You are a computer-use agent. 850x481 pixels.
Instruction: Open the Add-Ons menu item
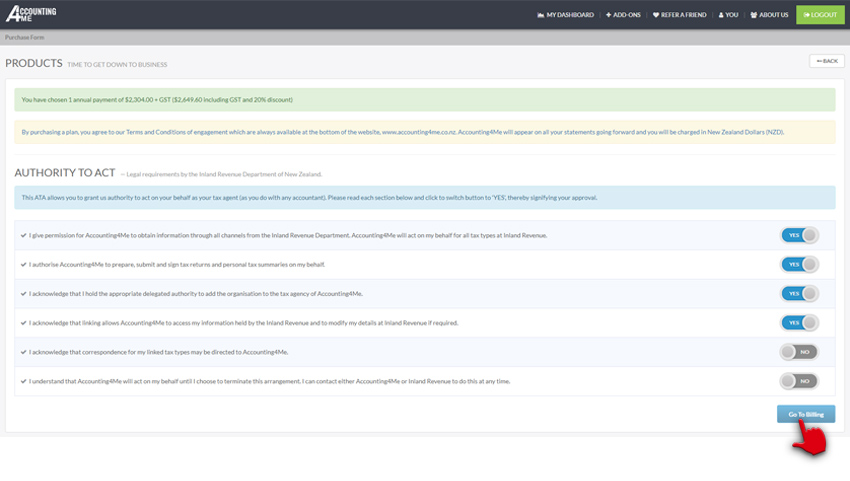pos(623,15)
